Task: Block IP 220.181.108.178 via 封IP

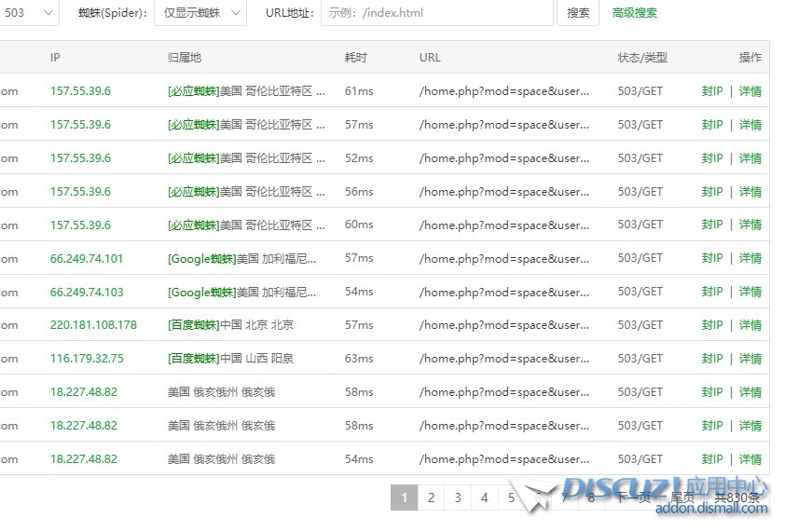Action: (712, 325)
